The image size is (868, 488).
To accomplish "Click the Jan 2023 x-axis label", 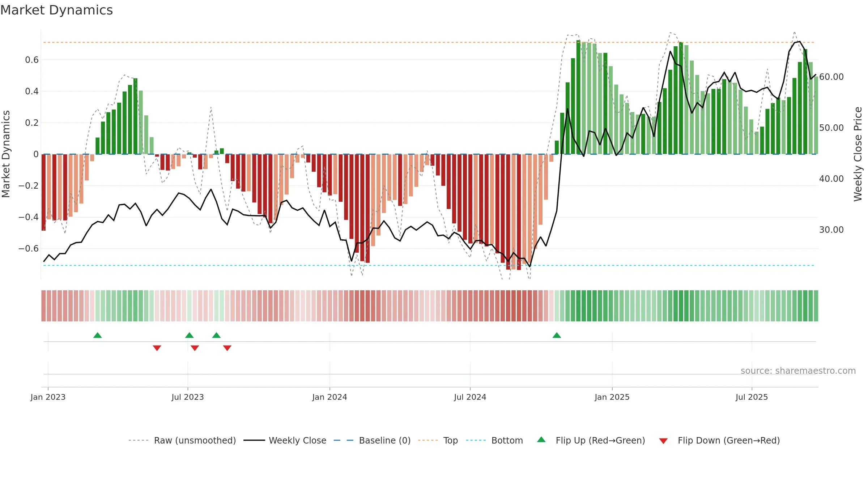I will click(x=48, y=397).
